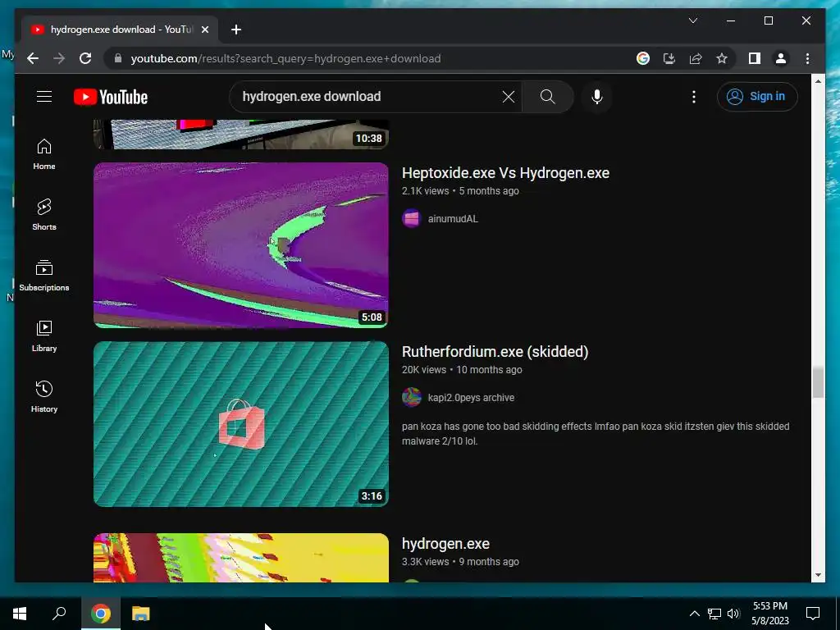The width and height of the screenshot is (840, 630).
Task: Open Library in the sidebar
Action: click(44, 336)
